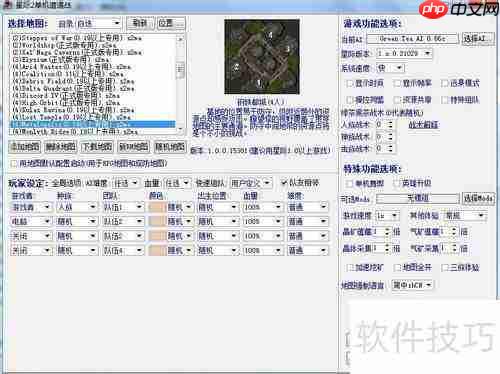Viewport: 500px width, 374px height.
Task: Click the 气矿采集 spinner arrows
Action: pos(454,248)
